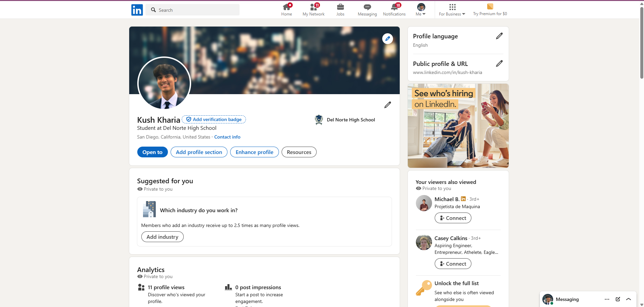The height and width of the screenshot is (307, 644).
Task: Click the Add industry button
Action: [x=163, y=237]
